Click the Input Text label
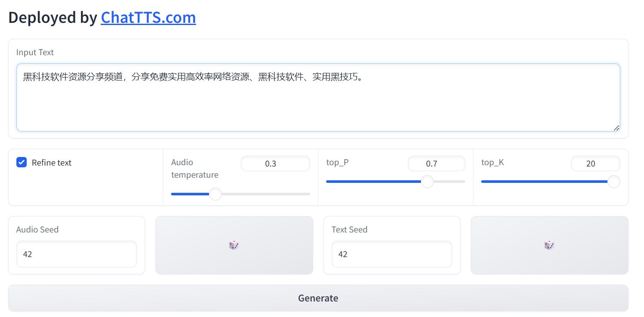This screenshot has height=317, width=644. click(x=34, y=52)
